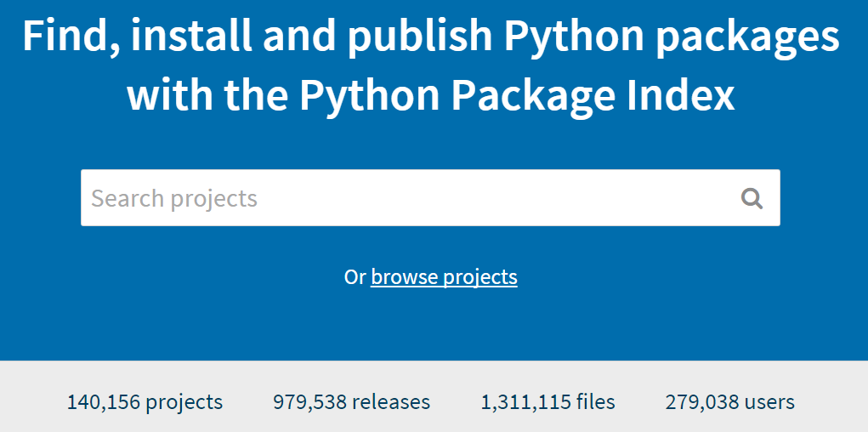Click the magnifying glass search icon

tap(752, 198)
